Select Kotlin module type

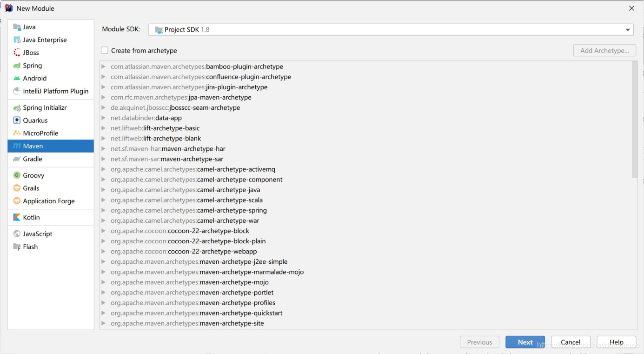51,217
